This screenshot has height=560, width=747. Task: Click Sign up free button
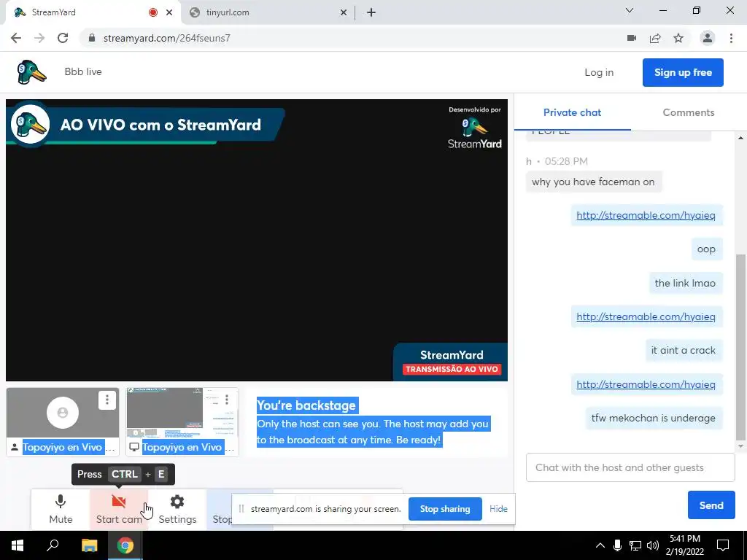[x=683, y=72]
